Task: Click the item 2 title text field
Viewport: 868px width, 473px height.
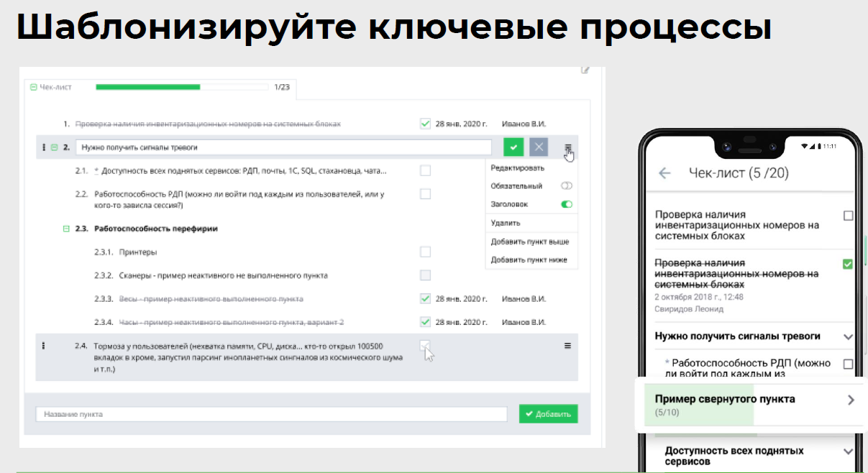Action: [x=283, y=147]
